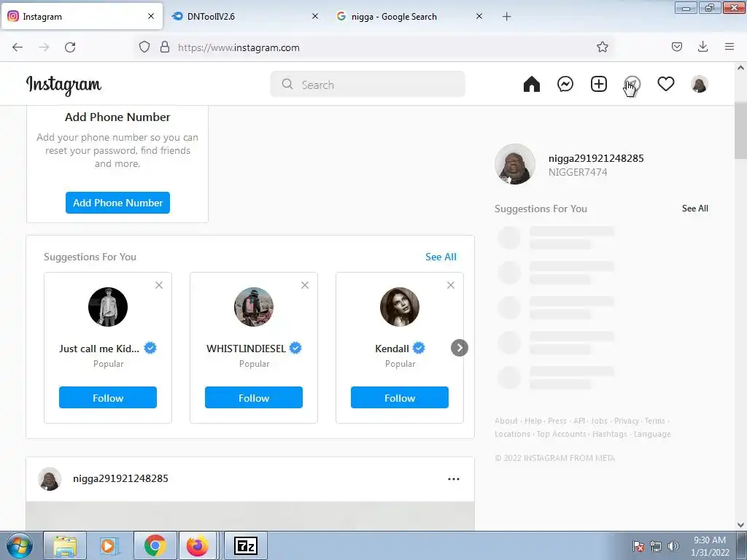
Task: Open the Top Accounts footer link
Action: (562, 435)
